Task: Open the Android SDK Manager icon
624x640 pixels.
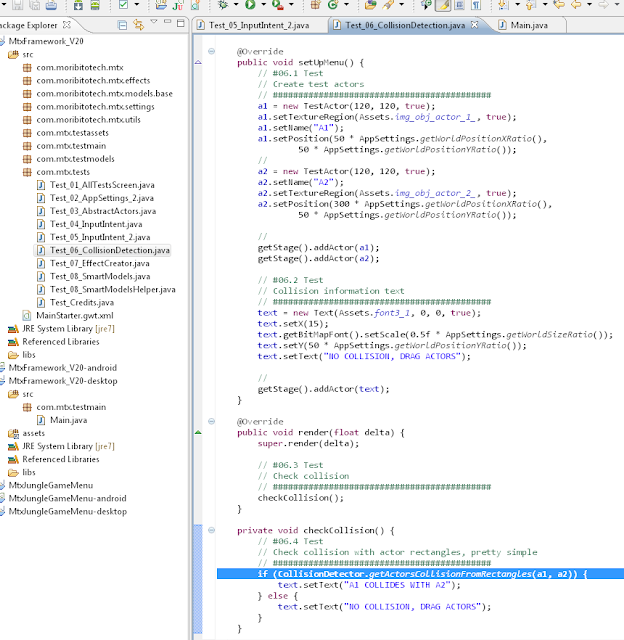Action: tap(78, 4)
